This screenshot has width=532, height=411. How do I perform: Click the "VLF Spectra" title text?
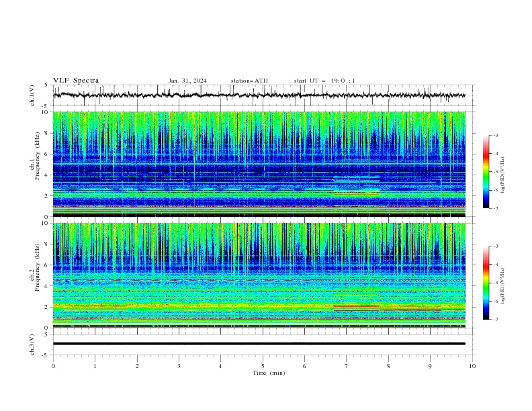(76, 81)
